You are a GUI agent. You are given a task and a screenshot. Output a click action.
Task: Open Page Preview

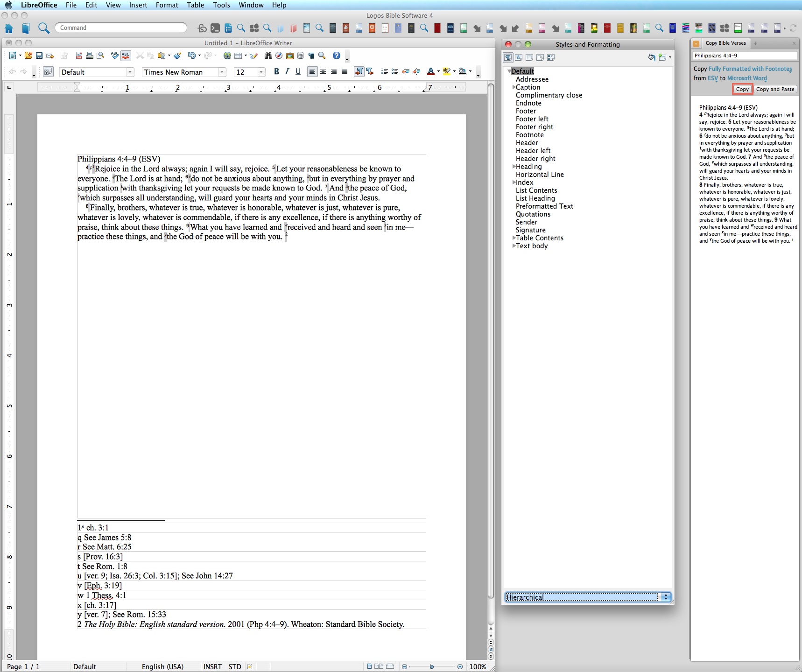click(x=100, y=56)
